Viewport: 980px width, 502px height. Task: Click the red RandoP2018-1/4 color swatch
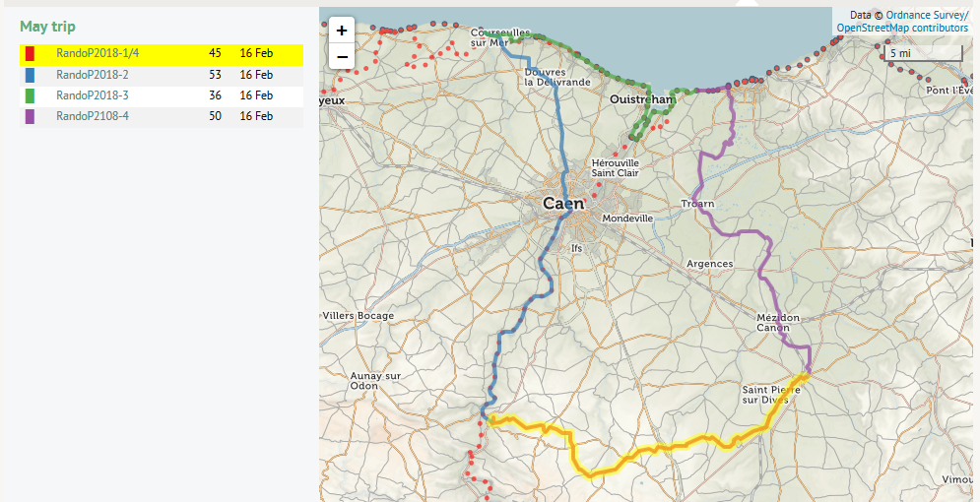30,54
